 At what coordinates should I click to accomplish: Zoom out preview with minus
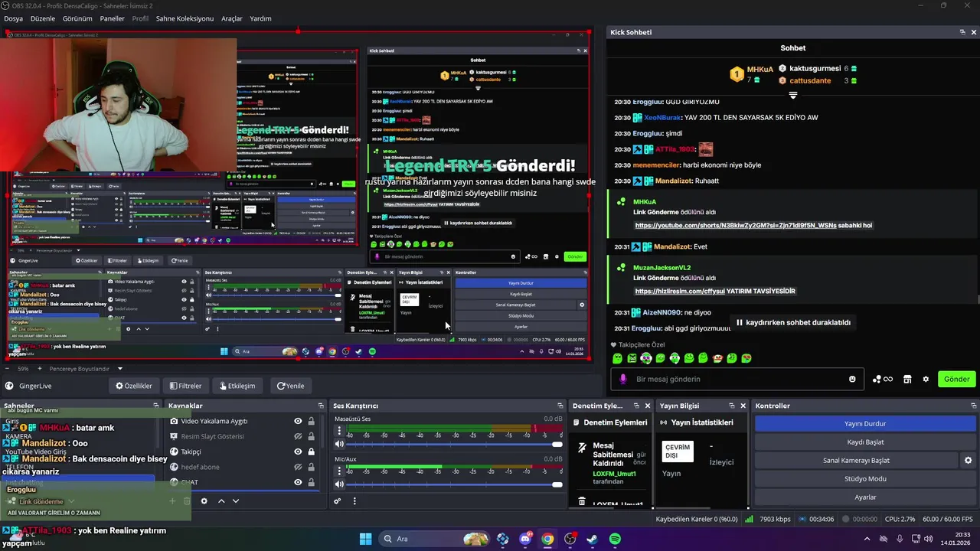[7, 369]
